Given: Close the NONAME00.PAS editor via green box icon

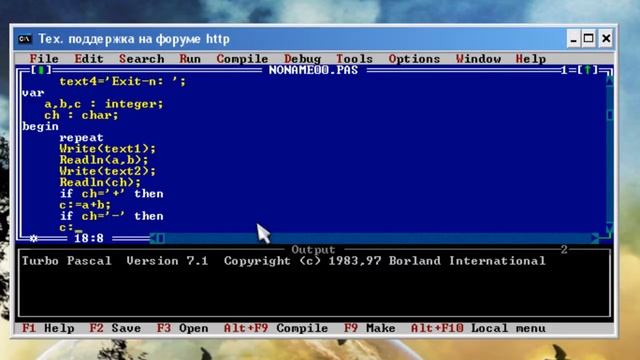Looking at the screenshot, I should [41, 70].
